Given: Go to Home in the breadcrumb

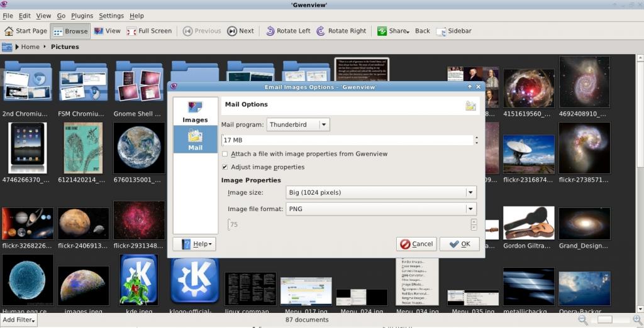Looking at the screenshot, I should tap(30, 46).
